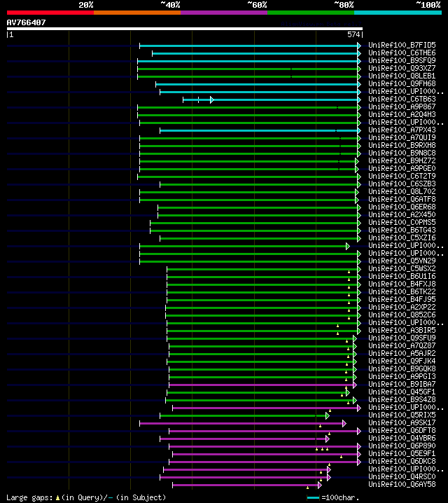Viewport: 448px width, 503px height.
Task: Click the green ~80% identity legend segment
Action: point(311,13)
